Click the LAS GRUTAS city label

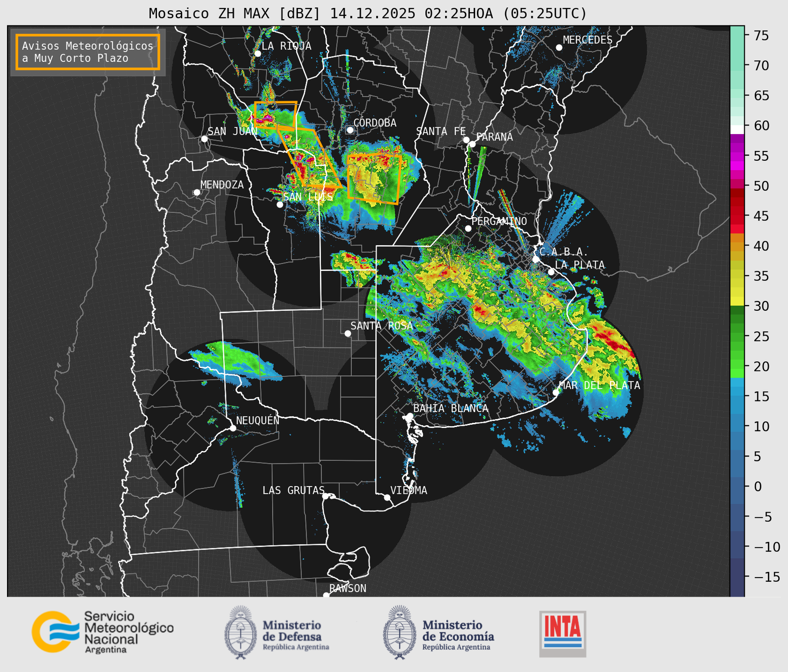(293, 490)
